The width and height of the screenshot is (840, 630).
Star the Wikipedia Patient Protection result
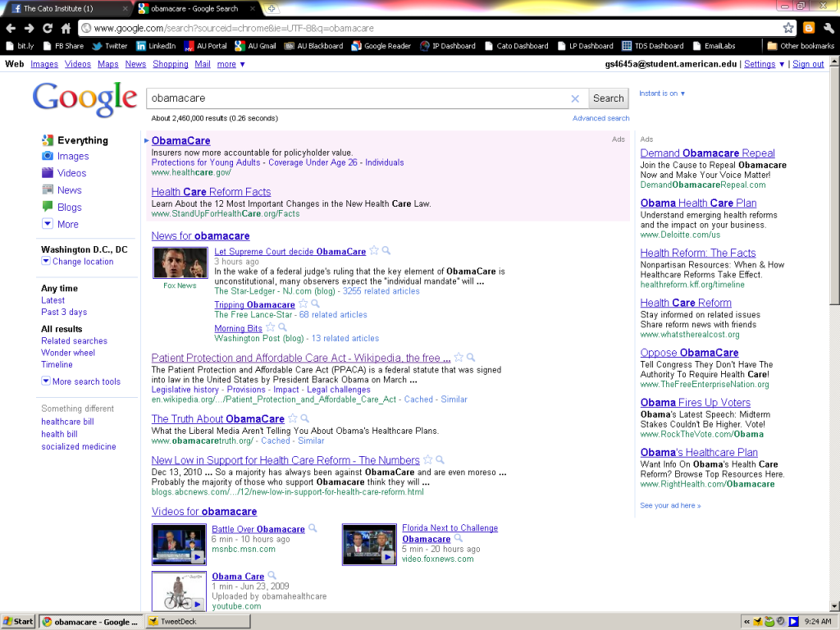[459, 358]
